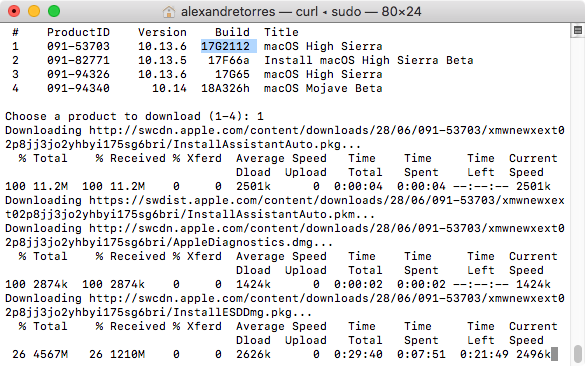Click the InstallESDDmg.pkg download URL line
585x366 pixels.
(285, 305)
